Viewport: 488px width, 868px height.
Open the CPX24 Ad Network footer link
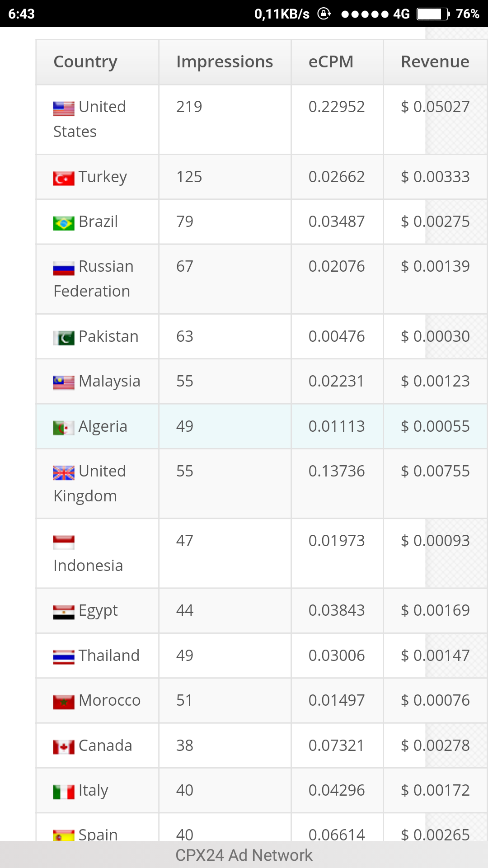coord(244,855)
